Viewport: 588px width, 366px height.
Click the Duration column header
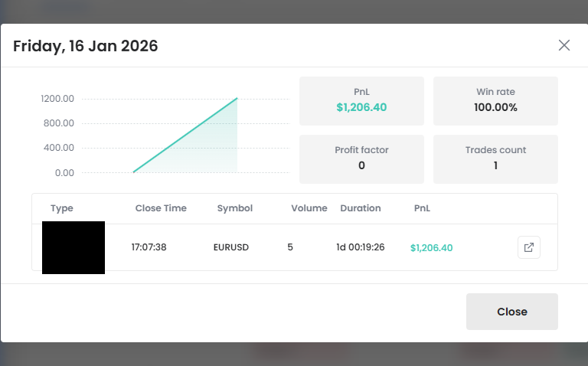click(361, 208)
